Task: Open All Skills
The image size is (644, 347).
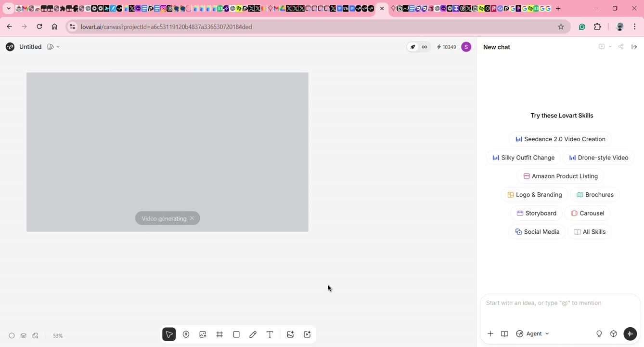Action: coord(590,232)
